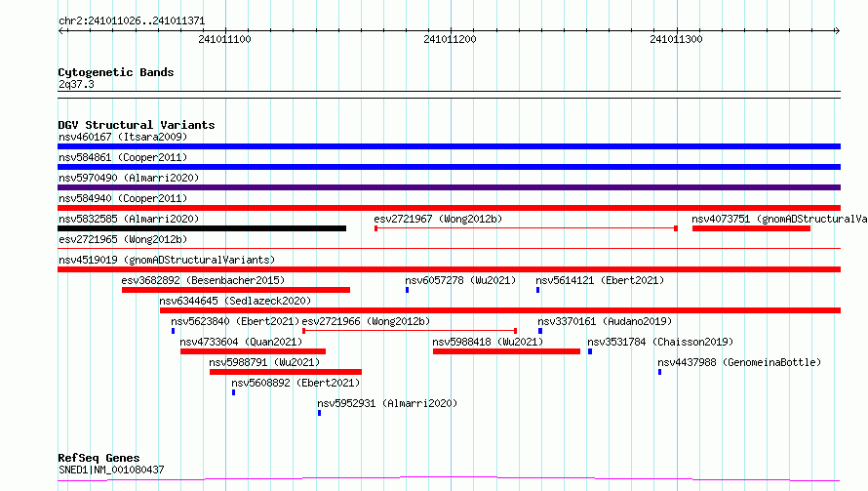Select the small blue nsv4437988 marker

tap(660, 372)
